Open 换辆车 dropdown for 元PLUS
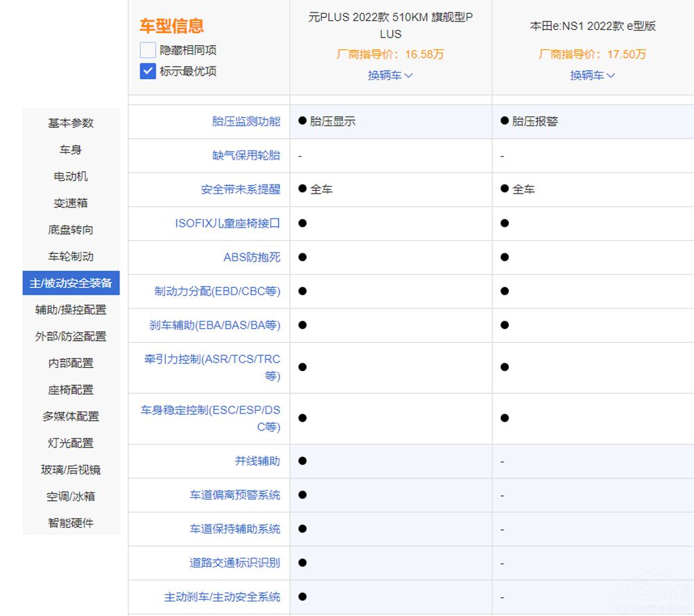 (x=390, y=75)
